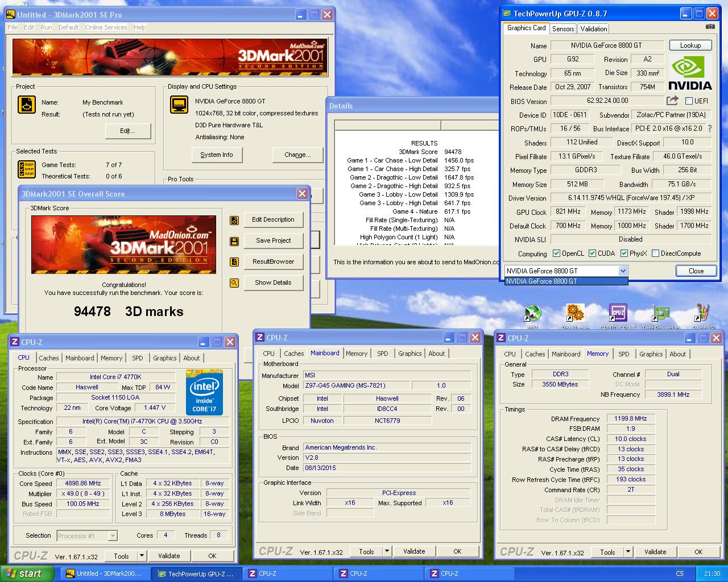Viewport: 728px width, 582px height.
Task: Click the BIOS share/export arrow icon in GPU-Z
Action: 673,101
